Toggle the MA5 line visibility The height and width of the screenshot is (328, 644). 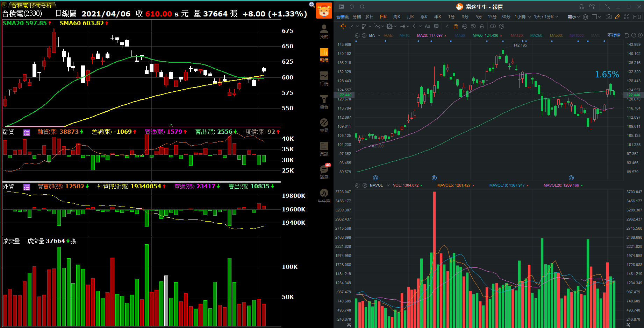(x=388, y=35)
